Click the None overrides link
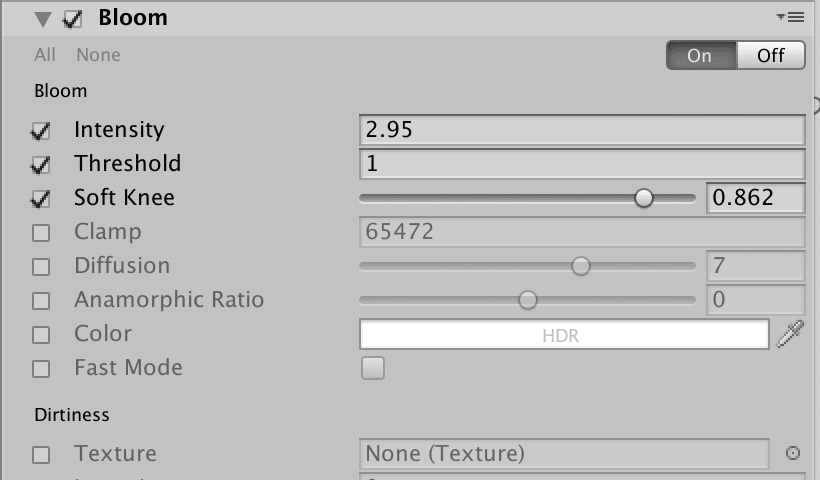This screenshot has width=820, height=480. pos(98,55)
